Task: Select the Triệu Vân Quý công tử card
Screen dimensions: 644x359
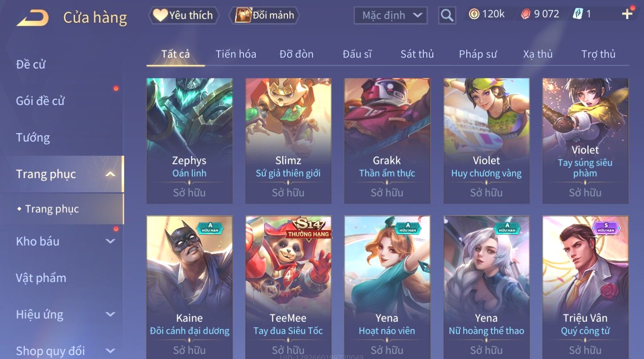Action: pos(585,287)
